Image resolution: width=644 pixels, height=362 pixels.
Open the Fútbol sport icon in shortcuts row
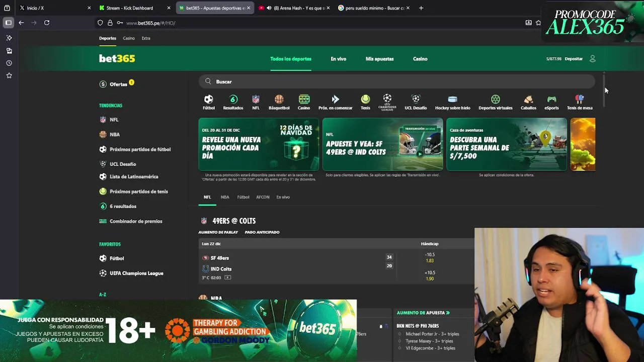tap(208, 100)
